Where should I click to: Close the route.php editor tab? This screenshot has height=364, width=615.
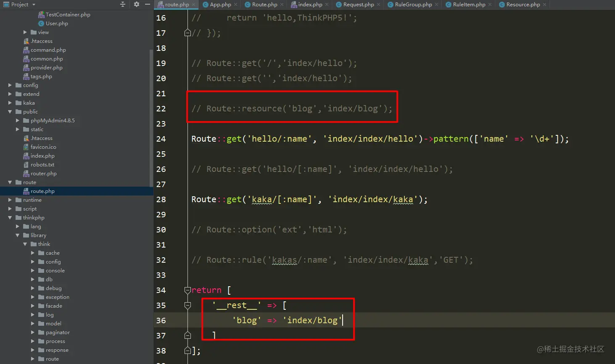point(194,5)
